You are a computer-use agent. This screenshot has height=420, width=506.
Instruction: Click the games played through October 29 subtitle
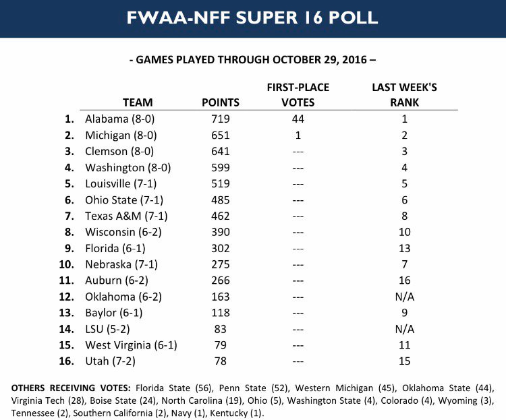tap(252, 60)
